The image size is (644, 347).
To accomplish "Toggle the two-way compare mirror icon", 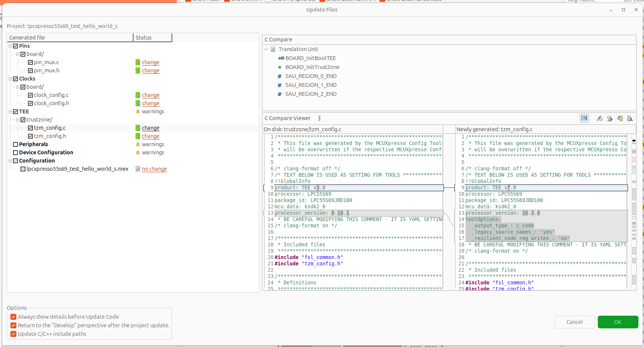I will click(584, 118).
